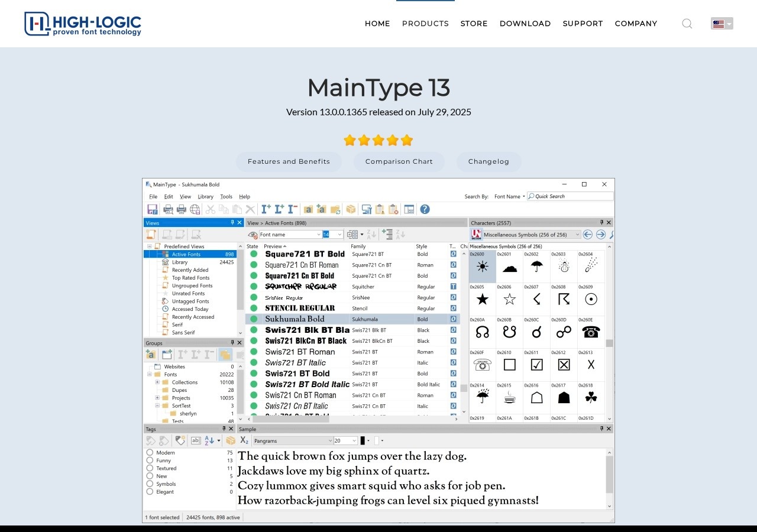Open the File menu
757x532 pixels.
153,196
